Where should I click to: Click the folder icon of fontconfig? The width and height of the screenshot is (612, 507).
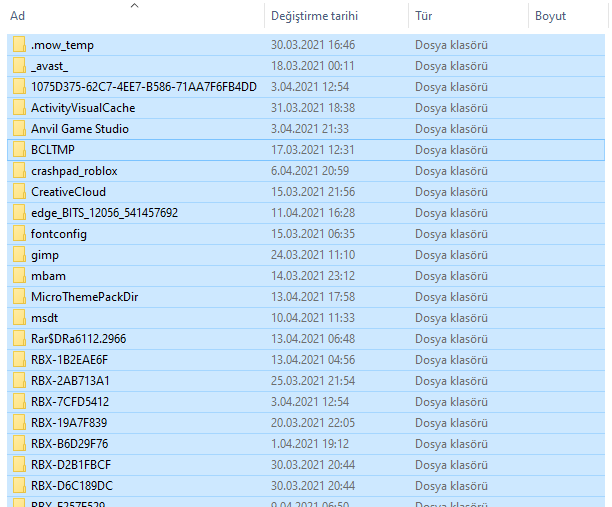pos(19,234)
